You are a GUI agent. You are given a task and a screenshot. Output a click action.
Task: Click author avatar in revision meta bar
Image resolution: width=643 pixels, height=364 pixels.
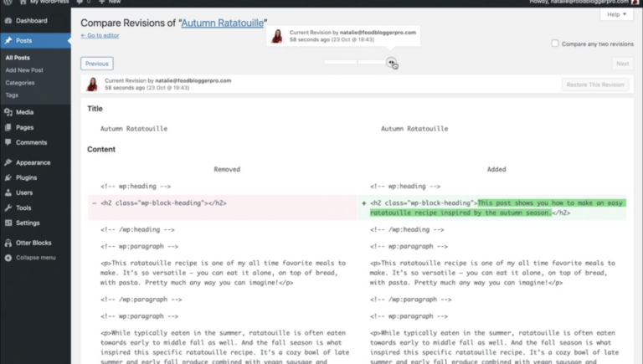point(92,84)
